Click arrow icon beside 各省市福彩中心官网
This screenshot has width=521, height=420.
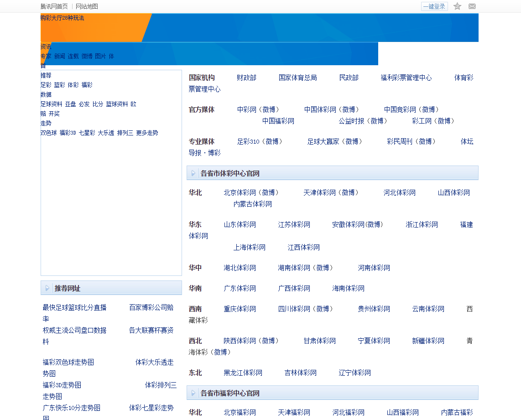(193, 393)
